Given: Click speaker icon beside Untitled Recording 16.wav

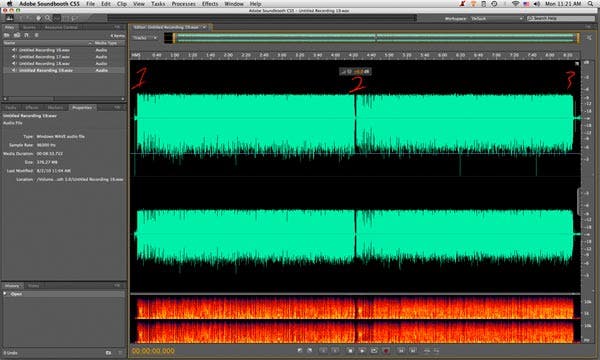Looking at the screenshot, I should pos(14,50).
